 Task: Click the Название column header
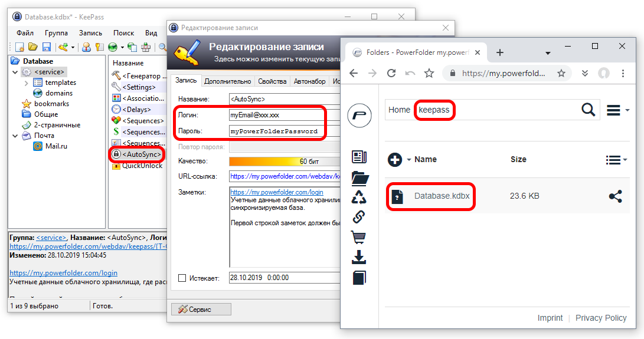(128, 63)
